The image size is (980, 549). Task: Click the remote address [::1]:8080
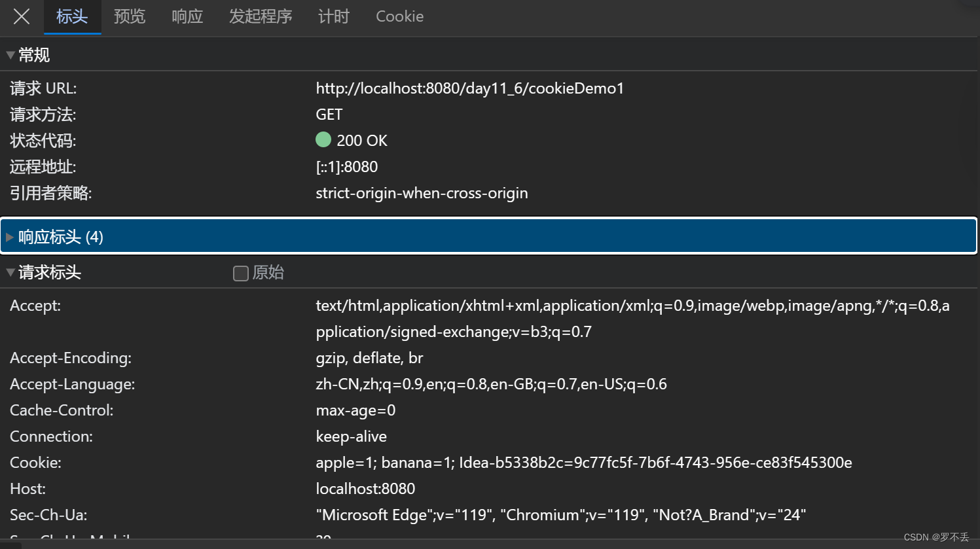coord(347,167)
